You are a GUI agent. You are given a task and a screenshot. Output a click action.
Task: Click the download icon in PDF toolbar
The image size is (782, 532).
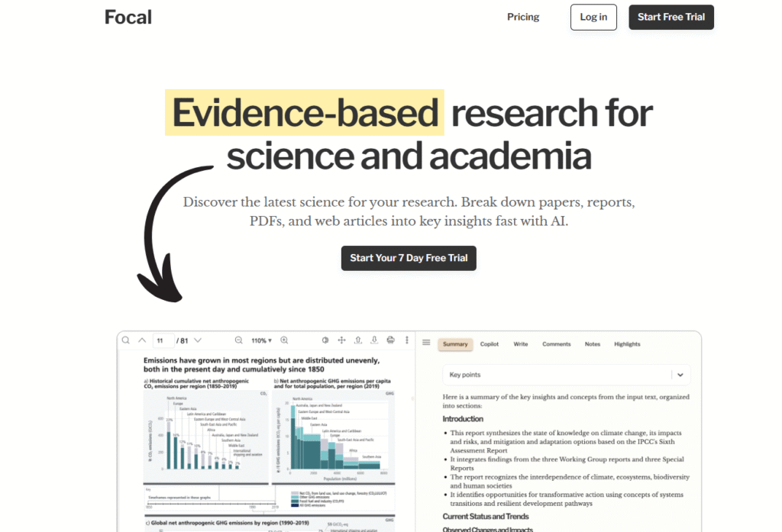point(374,340)
